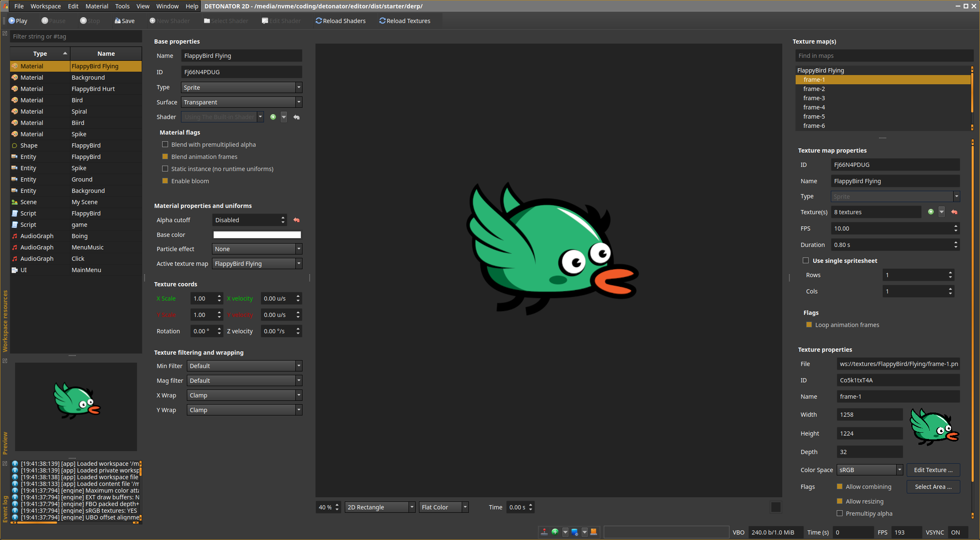Open the Material menu
The height and width of the screenshot is (540, 980).
97,6
